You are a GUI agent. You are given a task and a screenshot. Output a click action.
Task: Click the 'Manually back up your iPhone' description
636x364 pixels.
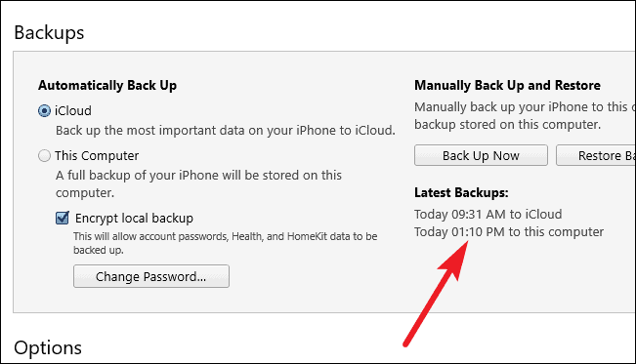[x=525, y=115]
